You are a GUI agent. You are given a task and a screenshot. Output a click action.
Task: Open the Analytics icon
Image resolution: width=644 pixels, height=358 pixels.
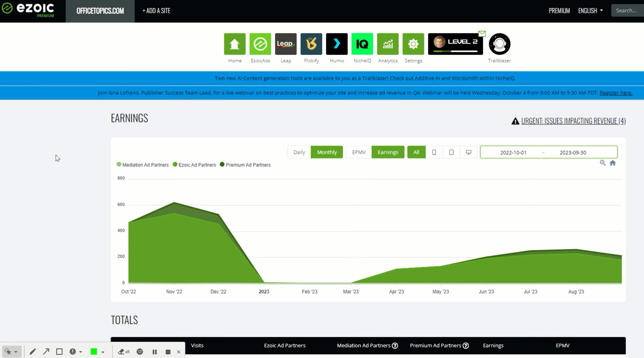click(x=388, y=44)
